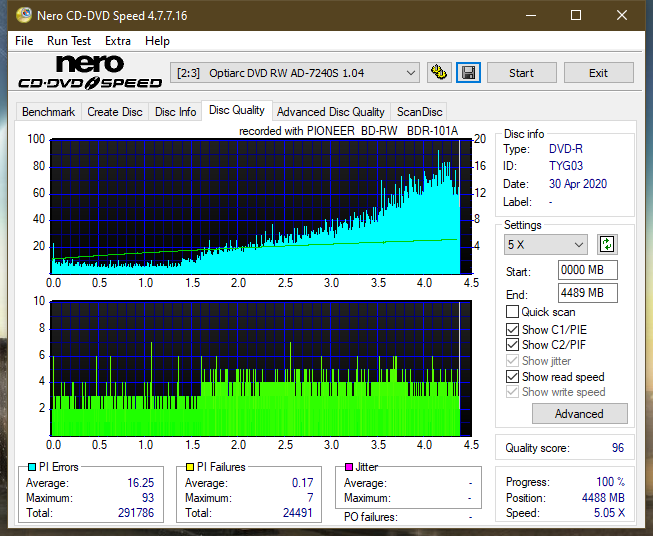The image size is (653, 536).
Task: Click the Start position field 0000 MB
Action: [588, 270]
